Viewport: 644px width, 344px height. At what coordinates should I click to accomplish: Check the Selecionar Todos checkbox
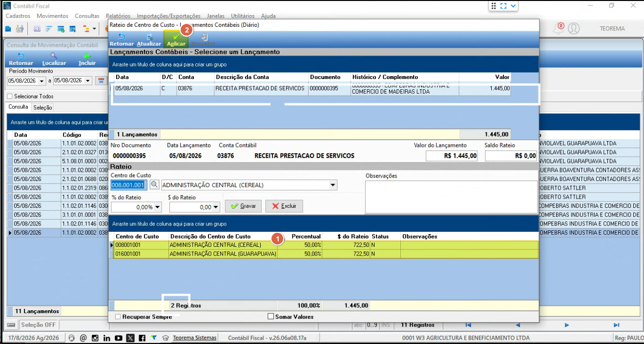[10, 97]
